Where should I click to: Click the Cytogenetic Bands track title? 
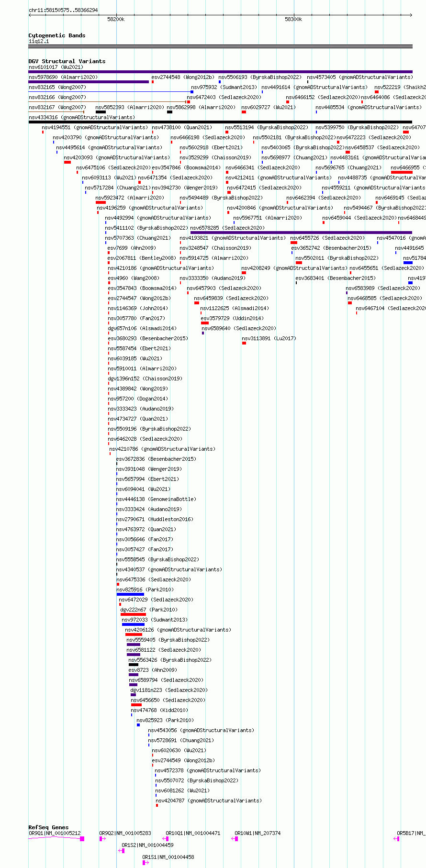pyautogui.click(x=57, y=35)
